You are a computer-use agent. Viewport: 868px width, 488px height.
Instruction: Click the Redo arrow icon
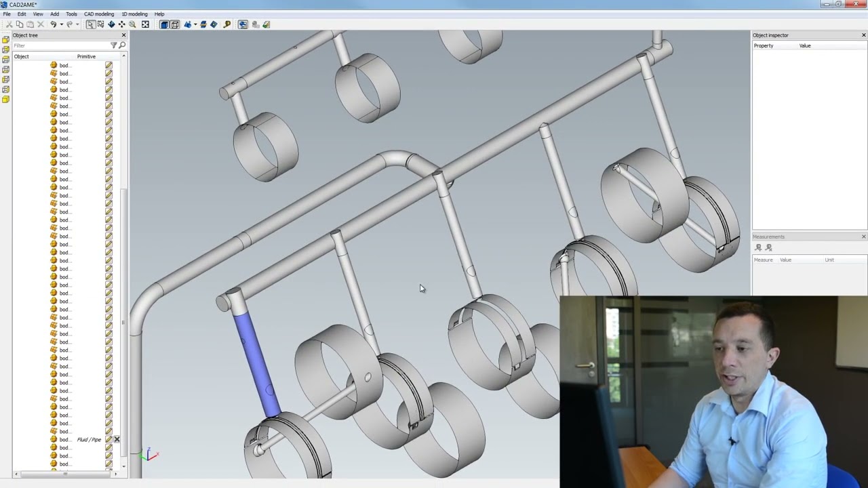[69, 24]
